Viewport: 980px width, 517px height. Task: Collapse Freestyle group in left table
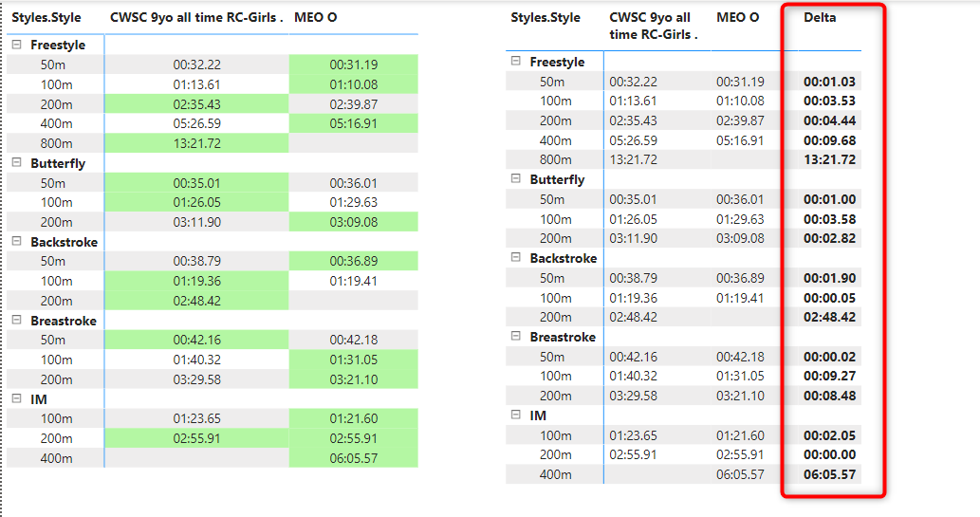point(17,45)
